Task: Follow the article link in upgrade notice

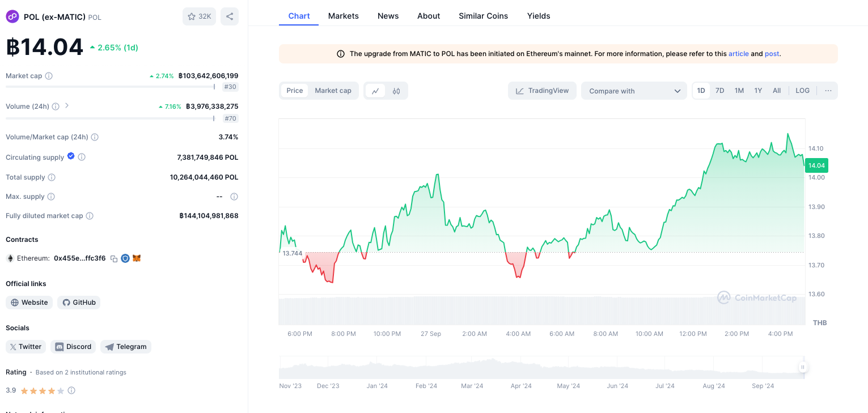Action: (738, 54)
